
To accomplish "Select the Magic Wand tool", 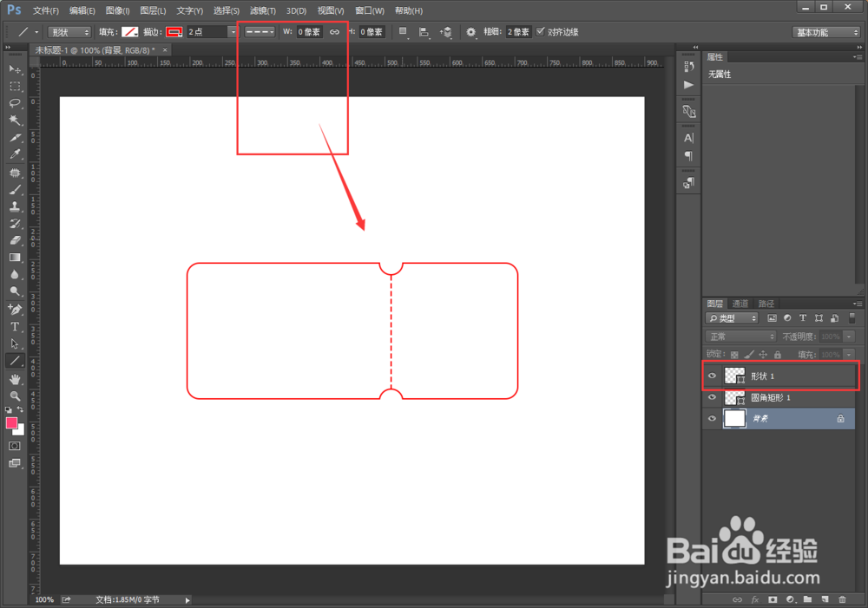I will [15, 120].
